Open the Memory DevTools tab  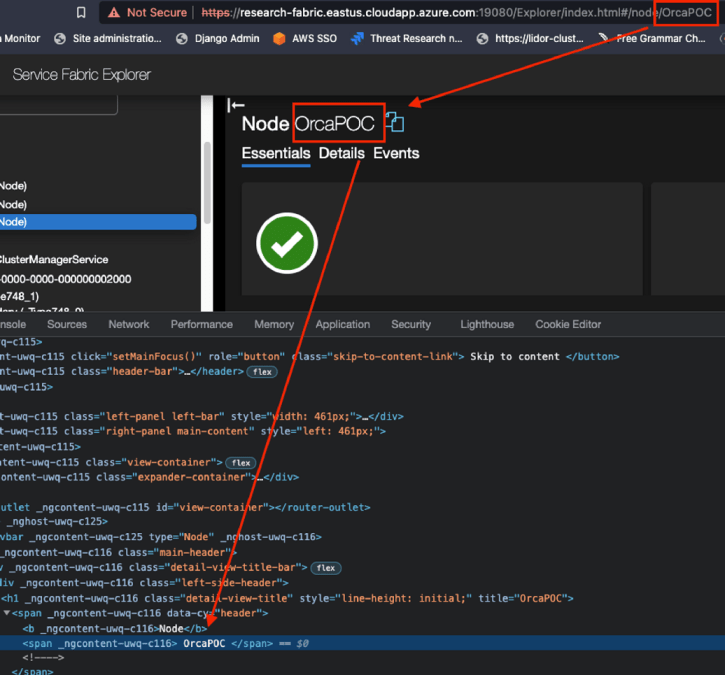pyautogui.click(x=274, y=324)
